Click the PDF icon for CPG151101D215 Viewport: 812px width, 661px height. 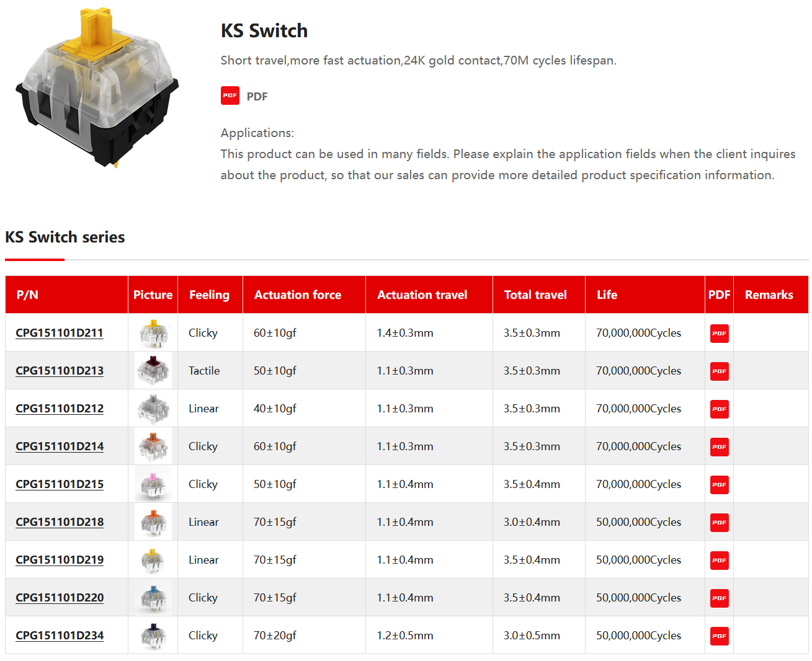[x=719, y=485]
